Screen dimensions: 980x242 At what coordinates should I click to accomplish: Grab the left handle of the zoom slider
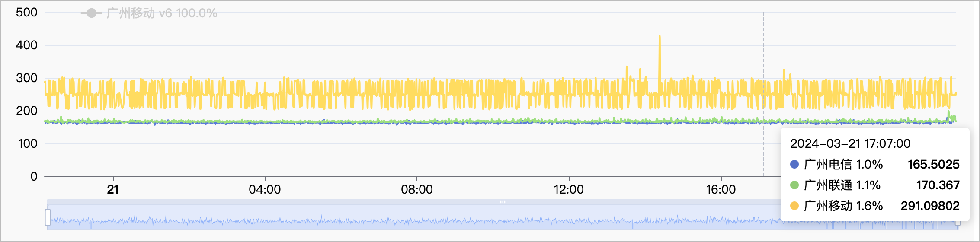(x=48, y=217)
